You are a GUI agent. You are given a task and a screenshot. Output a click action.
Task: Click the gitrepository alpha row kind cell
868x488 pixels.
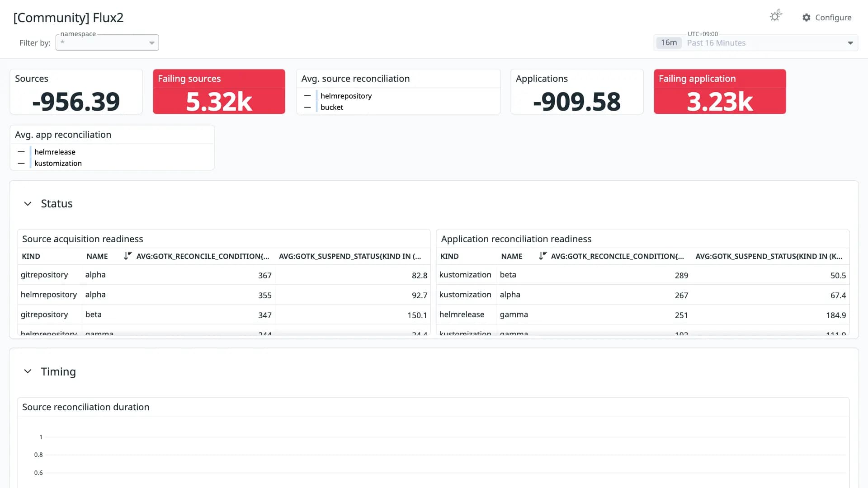pyautogui.click(x=44, y=275)
